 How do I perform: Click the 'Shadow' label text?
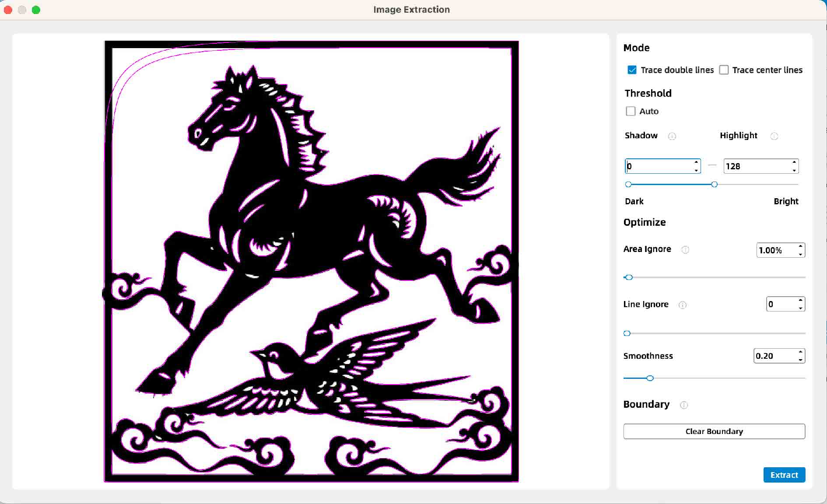click(641, 135)
